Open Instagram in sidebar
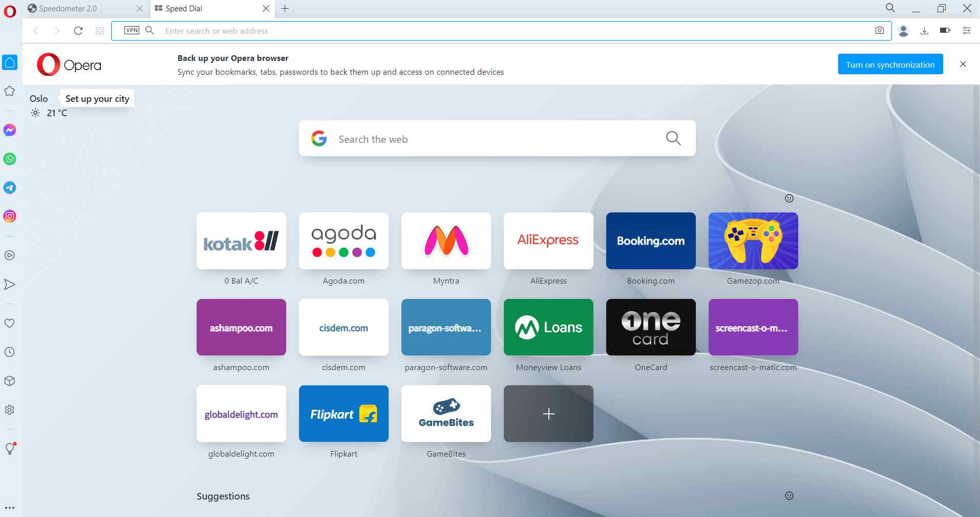980x517 pixels. [x=10, y=216]
